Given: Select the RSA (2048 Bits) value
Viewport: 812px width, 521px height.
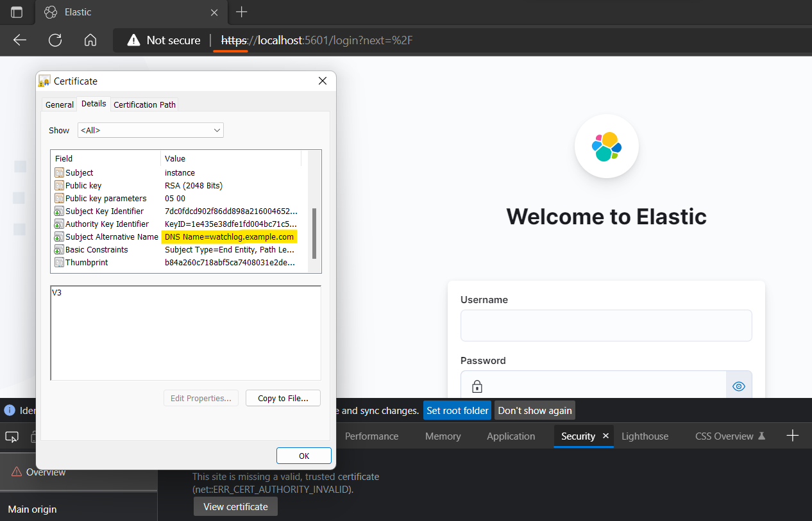Looking at the screenshot, I should pyautogui.click(x=194, y=185).
